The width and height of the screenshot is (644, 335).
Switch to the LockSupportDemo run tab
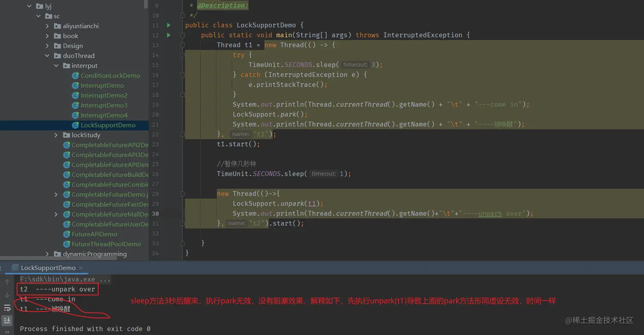[48, 268]
